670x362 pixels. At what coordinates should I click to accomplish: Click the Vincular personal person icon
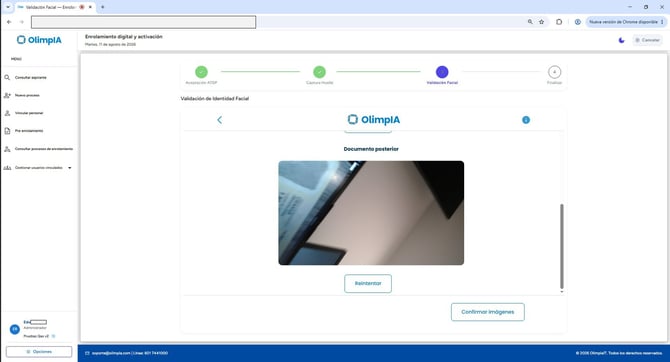point(7,113)
